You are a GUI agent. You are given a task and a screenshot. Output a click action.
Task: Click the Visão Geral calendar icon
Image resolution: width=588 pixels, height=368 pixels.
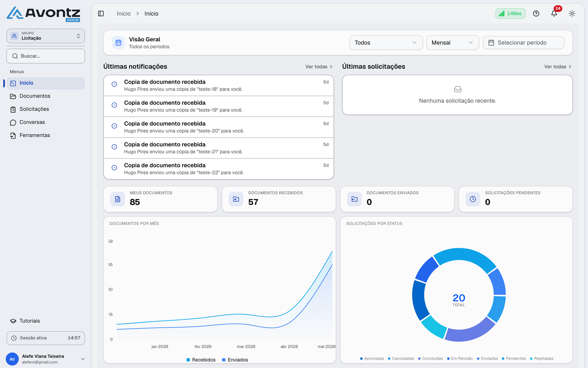118,43
